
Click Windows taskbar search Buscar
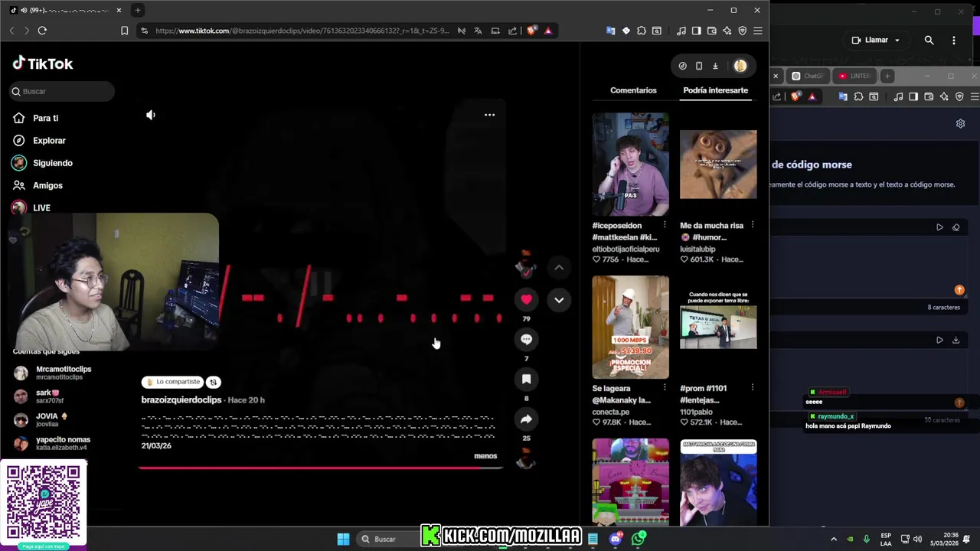[387, 539]
